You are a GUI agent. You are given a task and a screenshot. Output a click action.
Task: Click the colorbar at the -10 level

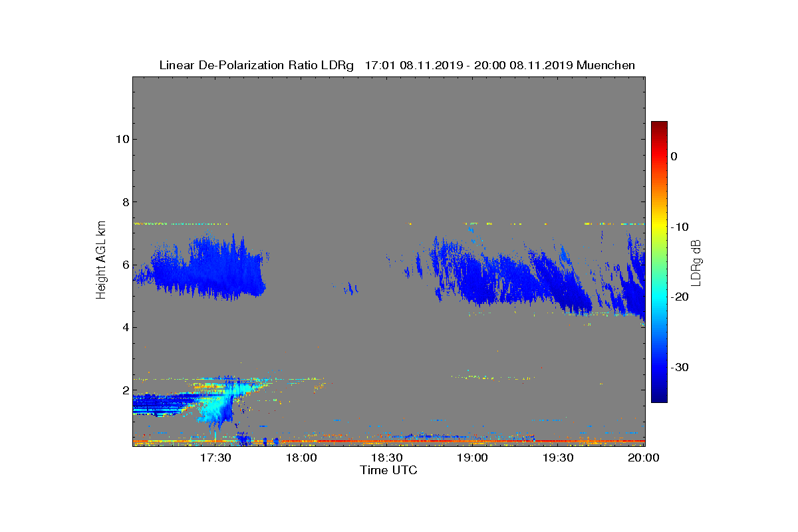click(x=659, y=227)
